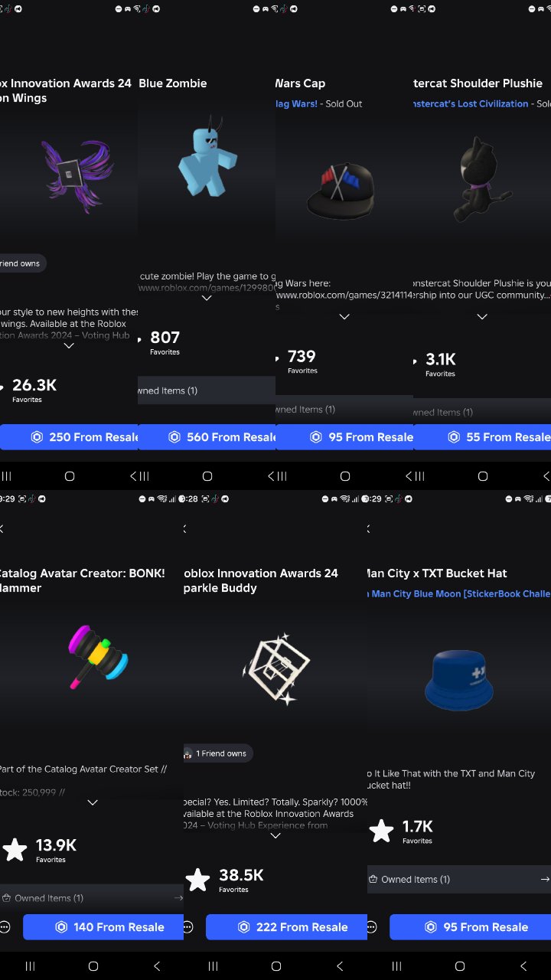Viewport: 551px width, 980px height.
Task: Tap Android recents button below Bucket Hat resale button
Action: pos(396,966)
